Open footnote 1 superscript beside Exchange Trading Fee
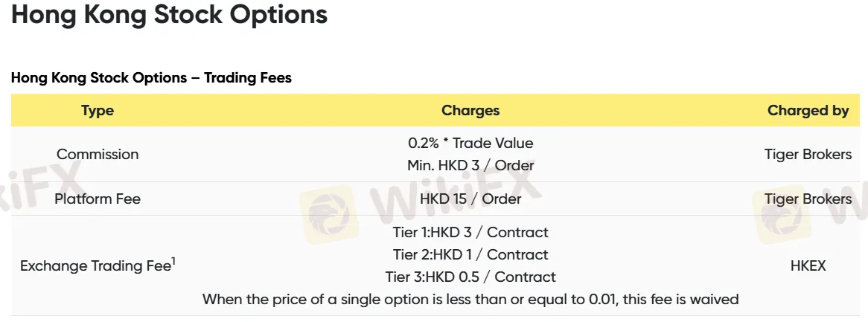Image resolution: width=868 pixels, height=322 pixels. pos(173,261)
